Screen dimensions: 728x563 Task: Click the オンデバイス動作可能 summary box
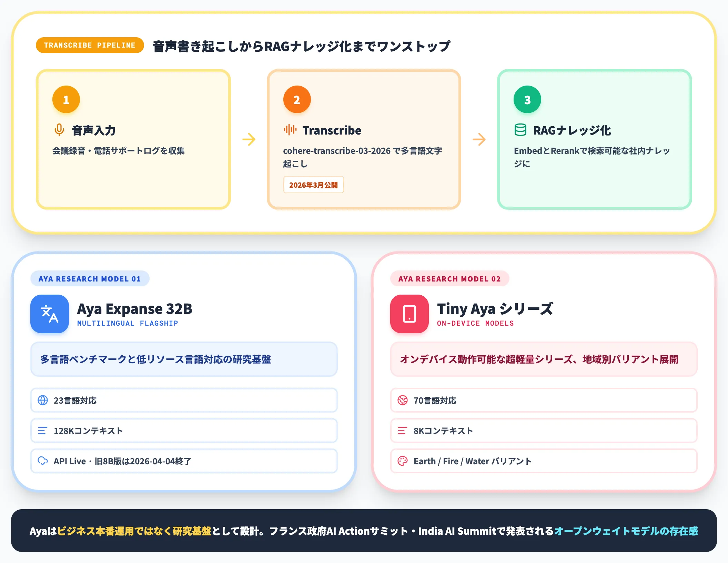click(544, 359)
